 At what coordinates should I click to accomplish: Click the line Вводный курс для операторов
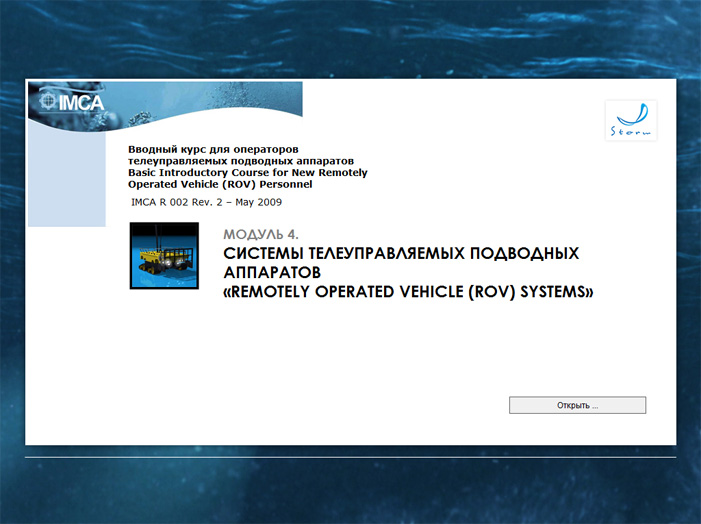coord(213,149)
